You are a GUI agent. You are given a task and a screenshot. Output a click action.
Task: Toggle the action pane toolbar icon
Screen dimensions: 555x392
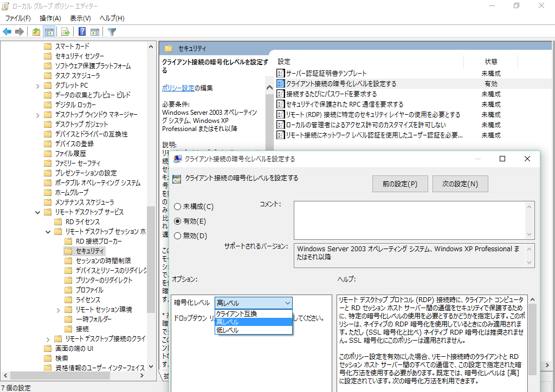95,31
